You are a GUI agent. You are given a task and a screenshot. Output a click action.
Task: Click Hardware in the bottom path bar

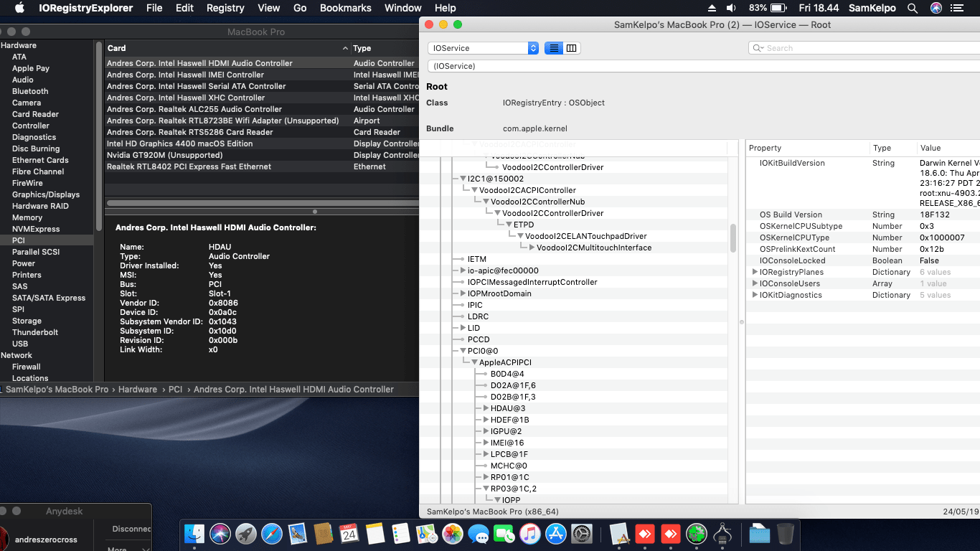pos(138,390)
